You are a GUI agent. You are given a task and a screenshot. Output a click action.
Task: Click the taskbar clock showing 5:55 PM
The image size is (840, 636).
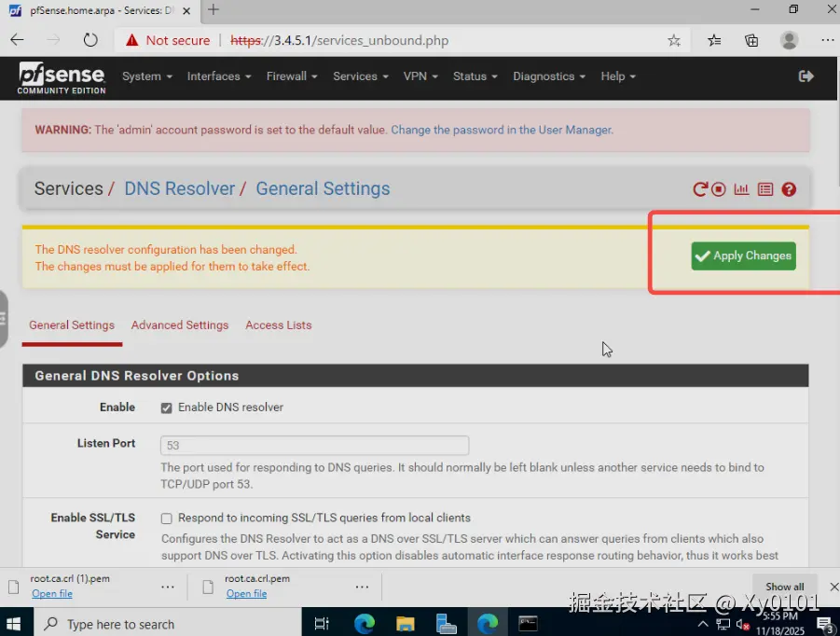point(780,624)
